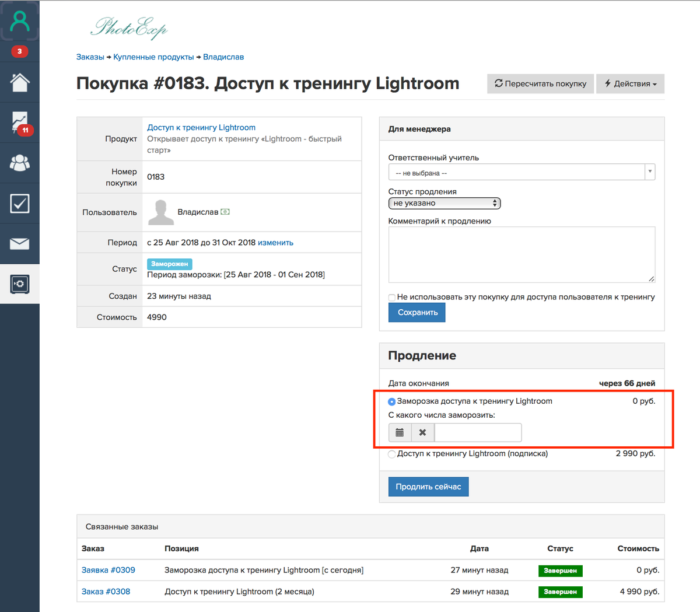Open the messages envelope icon

click(20, 244)
